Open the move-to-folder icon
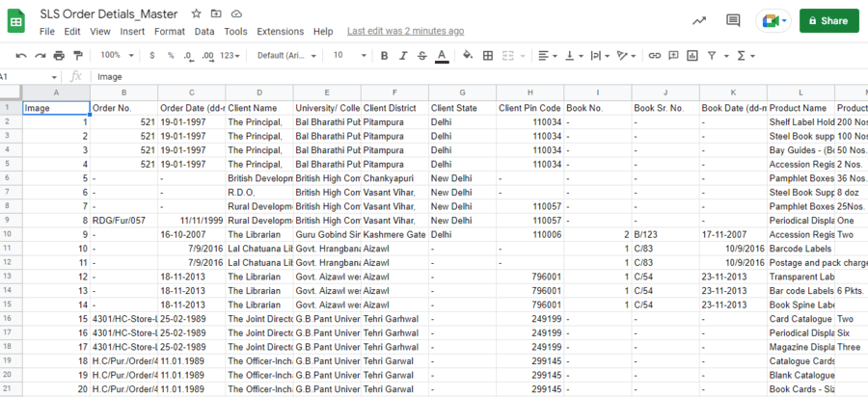The width and height of the screenshot is (868, 397). point(216,13)
